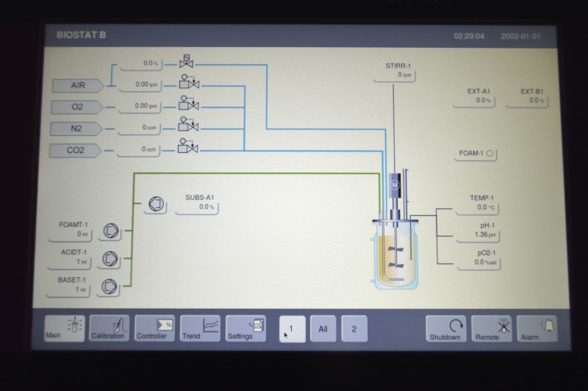Click the 2002-01-01 date in the header
588x391 pixels.
520,36
